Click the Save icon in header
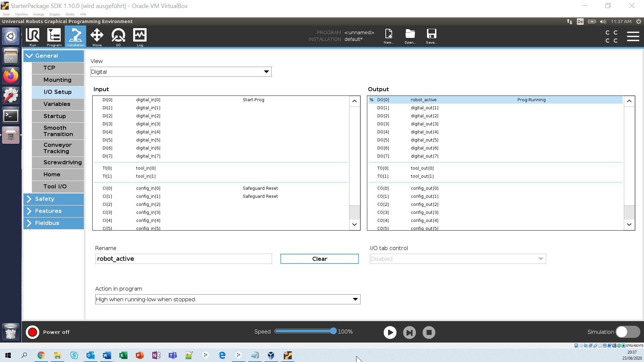The height and width of the screenshot is (362, 644). (431, 36)
